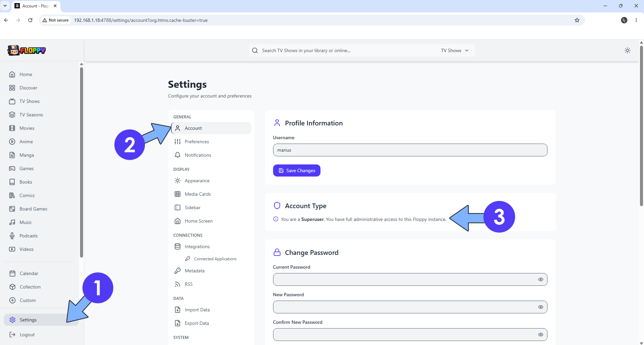Close the Account browser tab

[55, 6]
